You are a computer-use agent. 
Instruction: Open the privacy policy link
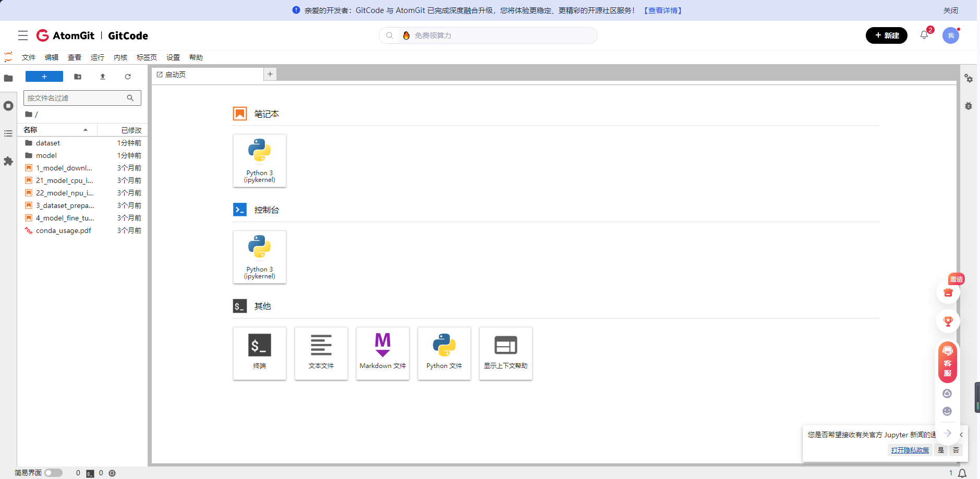pyautogui.click(x=910, y=450)
